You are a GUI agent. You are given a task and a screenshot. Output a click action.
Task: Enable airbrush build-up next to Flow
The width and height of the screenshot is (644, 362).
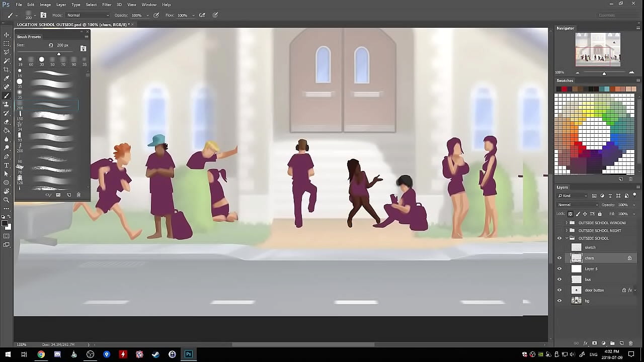202,15
